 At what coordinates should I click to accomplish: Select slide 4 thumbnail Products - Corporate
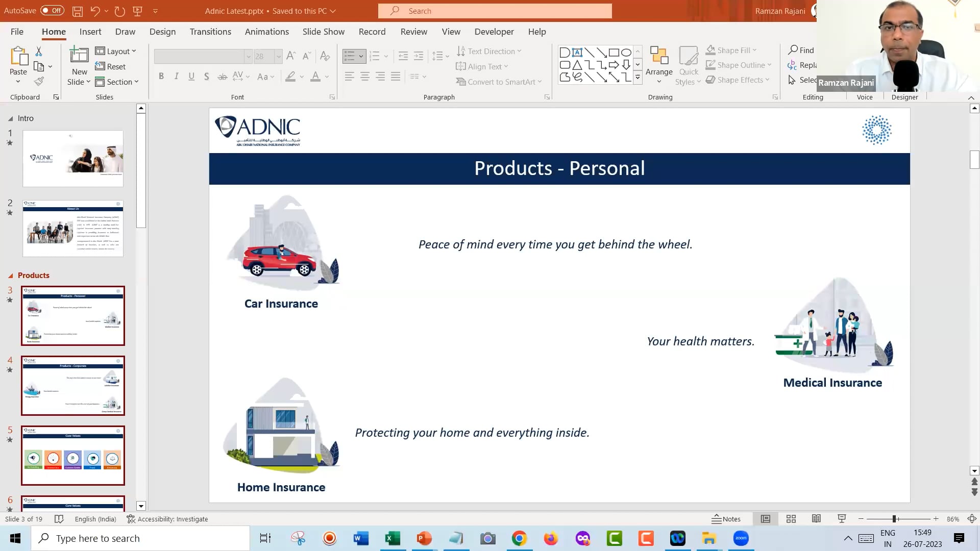coord(73,386)
